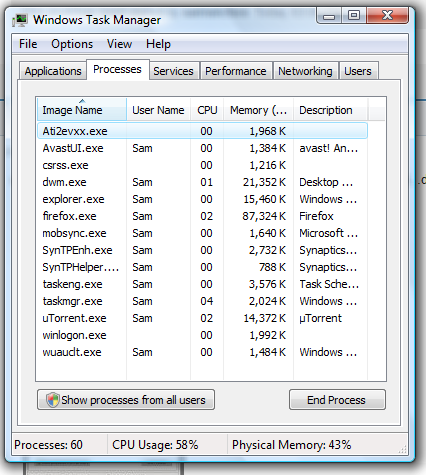Screen dimensions: 426x475
Task: Open the Options menu
Action: pos(72,44)
